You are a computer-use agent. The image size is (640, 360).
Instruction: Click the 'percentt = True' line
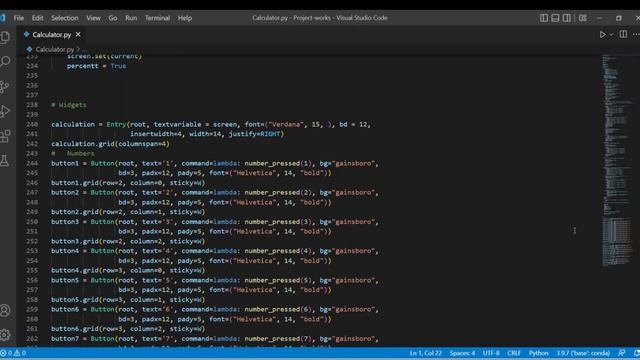click(x=97, y=66)
